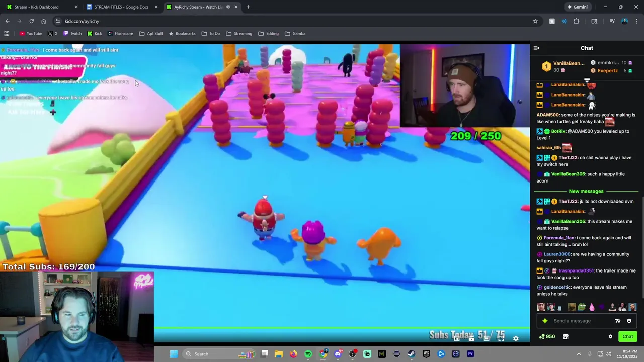Open Steam from the taskbar
This screenshot has height=362, width=644.
point(411,354)
